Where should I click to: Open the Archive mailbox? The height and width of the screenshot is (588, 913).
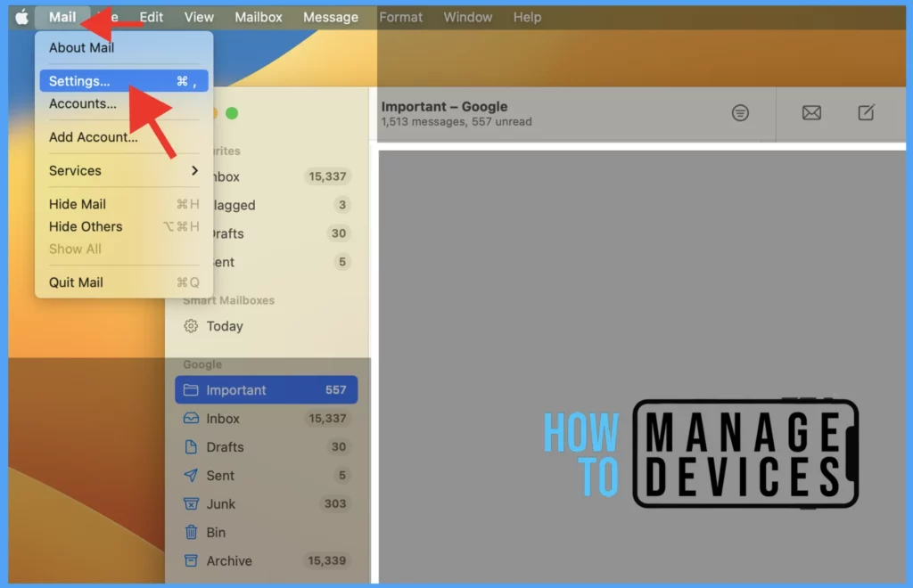coord(266,560)
